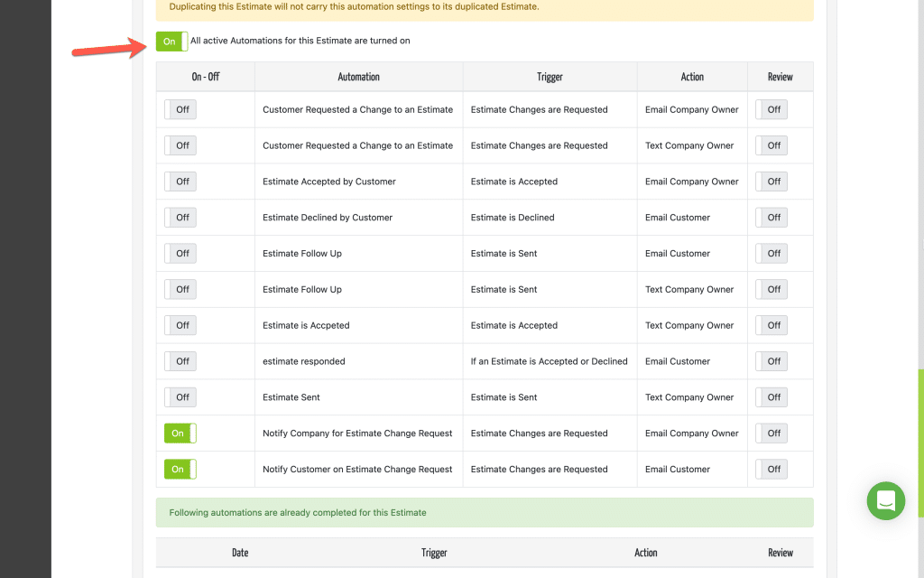Select the 'estimate responded' automation name
This screenshot has height=578, width=924.
[304, 361]
